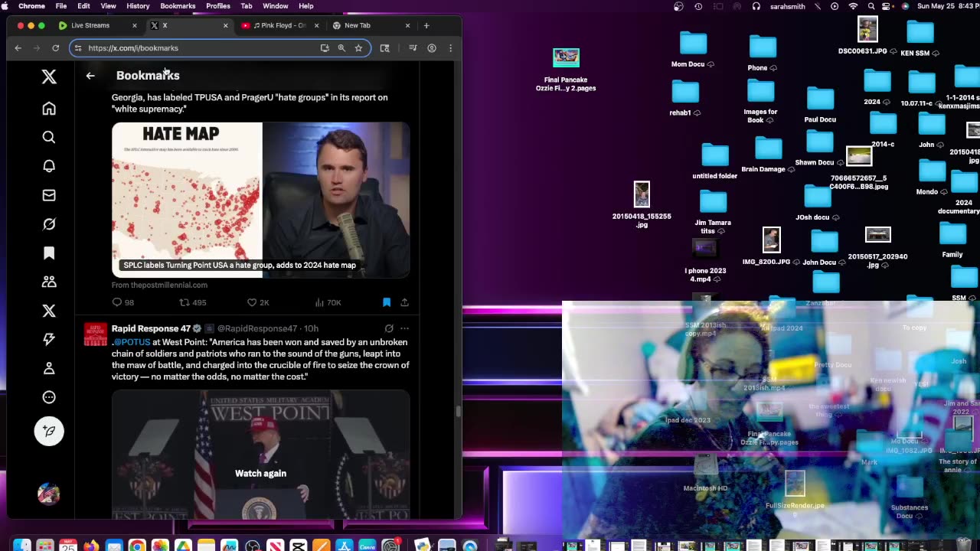Open Grok in X sidebar
980x551 pixels.
pos(49,224)
